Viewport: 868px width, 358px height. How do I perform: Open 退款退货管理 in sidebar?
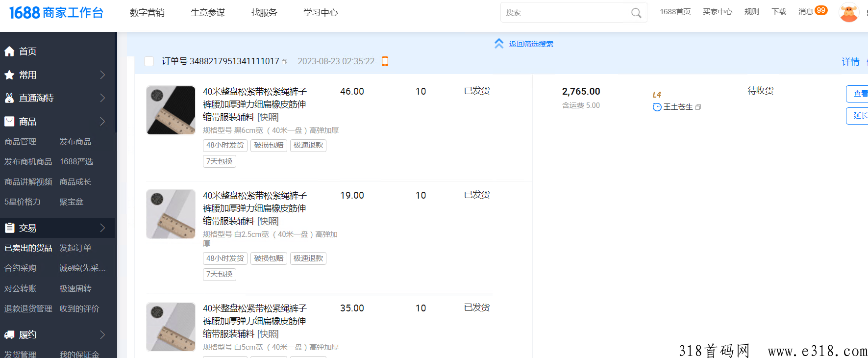click(x=28, y=309)
